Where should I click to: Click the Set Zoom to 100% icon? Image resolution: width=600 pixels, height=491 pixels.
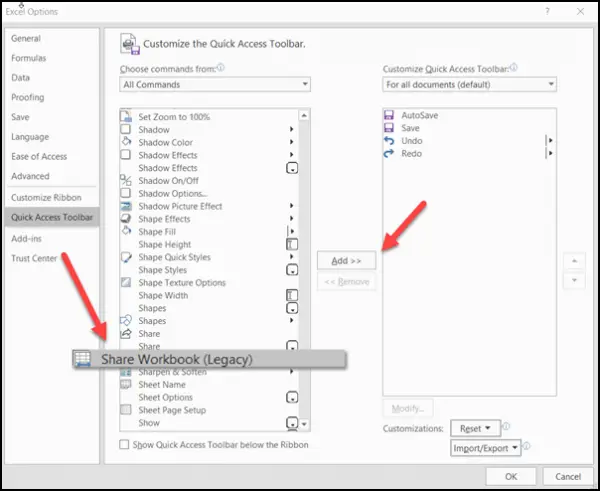coord(126,116)
